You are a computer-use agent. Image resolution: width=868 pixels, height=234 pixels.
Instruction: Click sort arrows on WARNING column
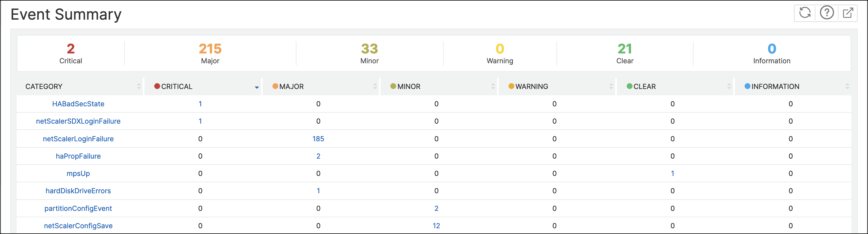click(611, 87)
